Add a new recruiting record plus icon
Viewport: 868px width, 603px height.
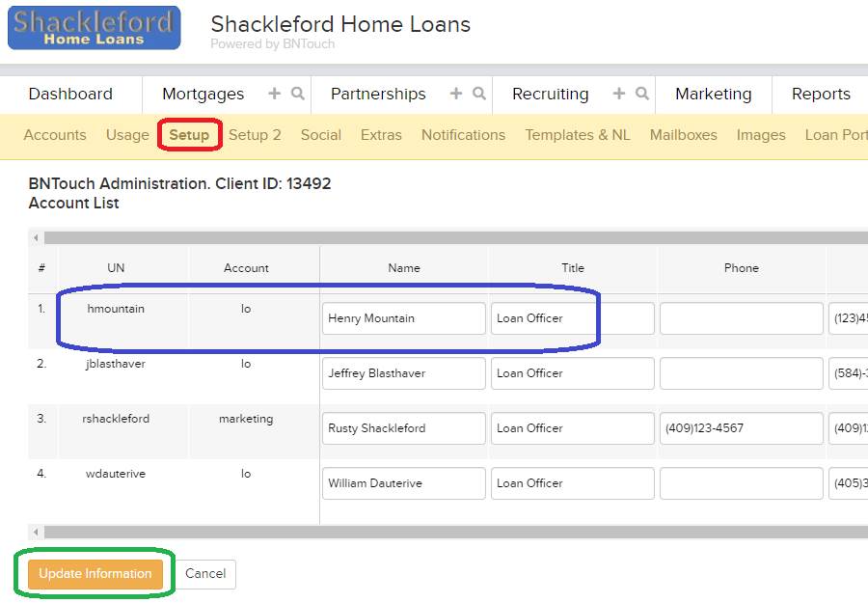(619, 93)
